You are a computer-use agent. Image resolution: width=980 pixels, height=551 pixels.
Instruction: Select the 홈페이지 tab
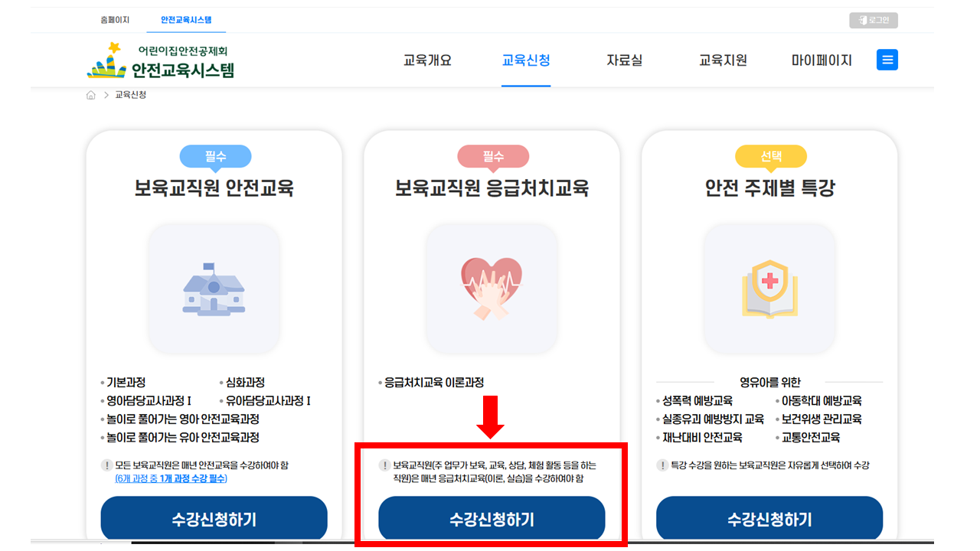click(x=115, y=20)
